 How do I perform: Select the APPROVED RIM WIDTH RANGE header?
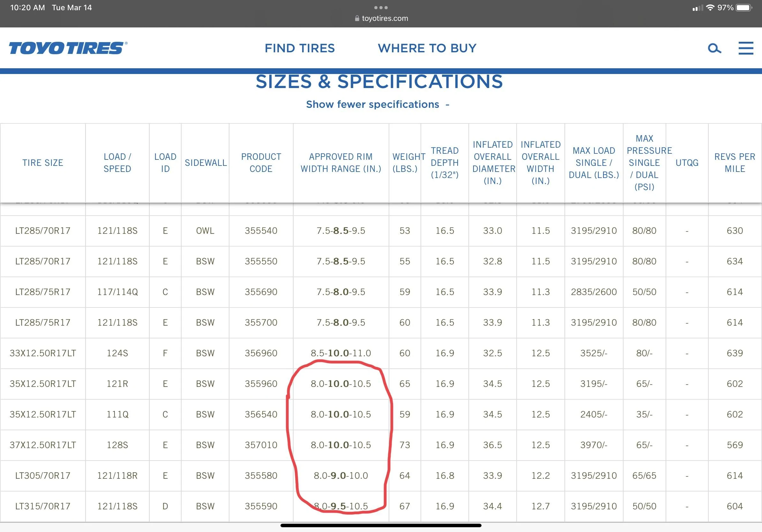click(341, 163)
